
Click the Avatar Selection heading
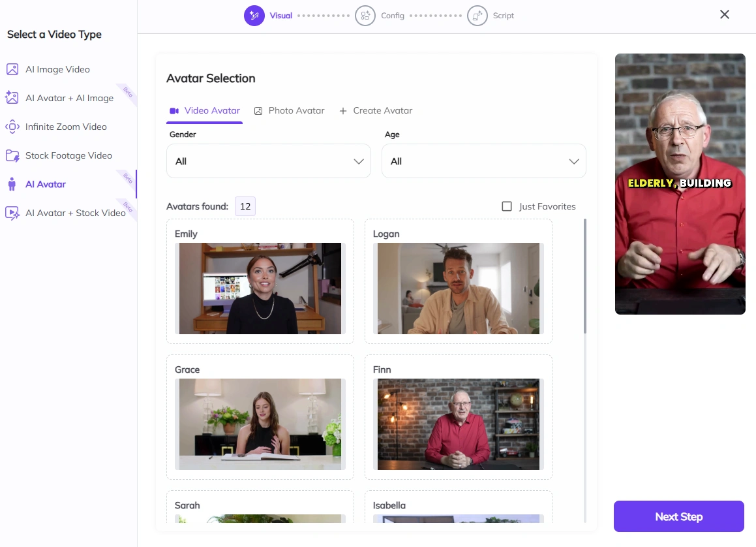pyautogui.click(x=211, y=78)
